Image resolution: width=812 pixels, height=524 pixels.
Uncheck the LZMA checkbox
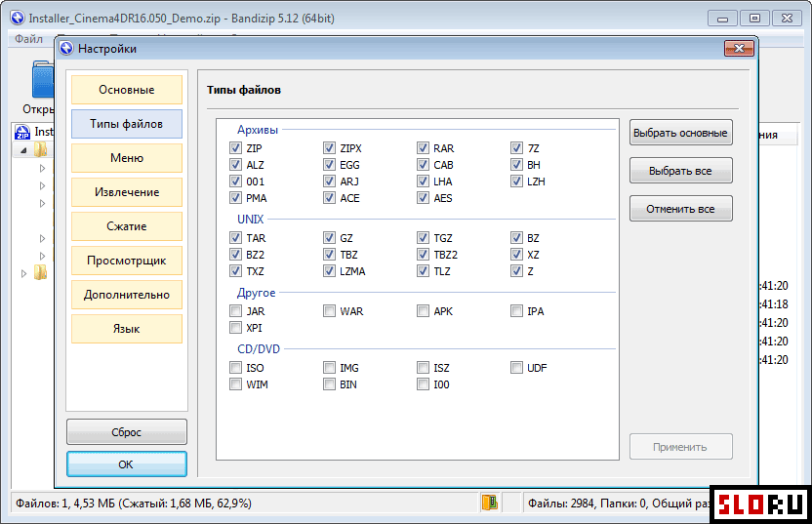click(x=329, y=271)
